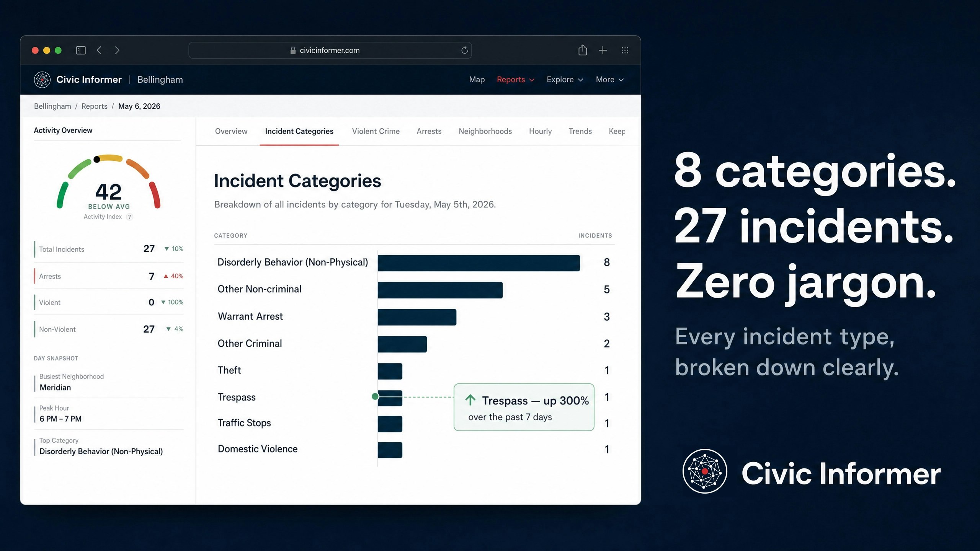Click the Theft bar in chart
Screen dimensions: 980x551
pyautogui.click(x=390, y=371)
